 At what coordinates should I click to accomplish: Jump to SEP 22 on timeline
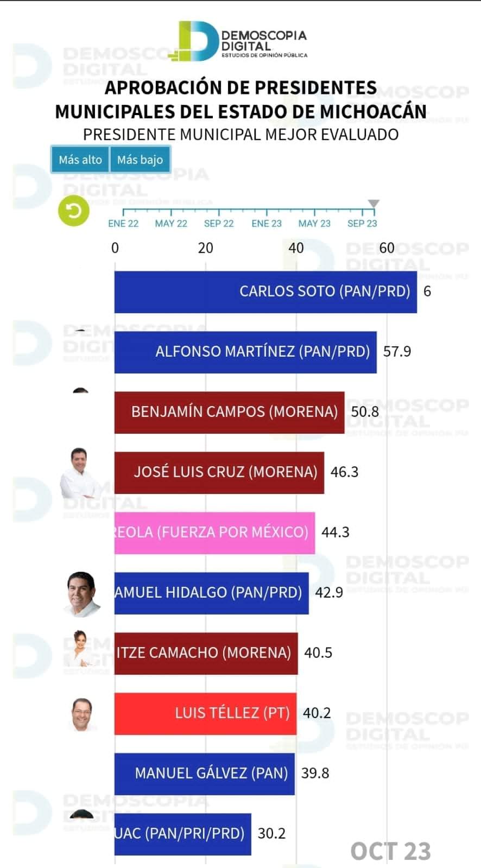tap(219, 223)
